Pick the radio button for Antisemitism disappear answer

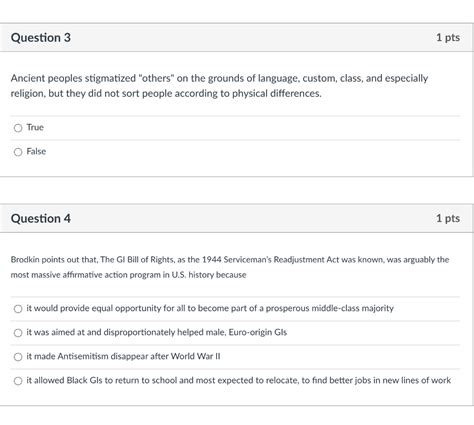point(18,357)
